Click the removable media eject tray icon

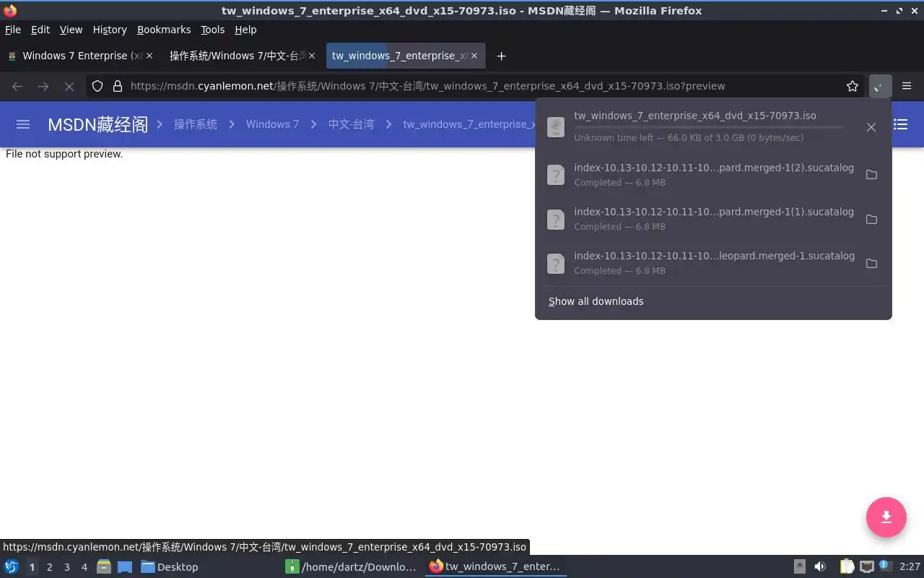[800, 566]
